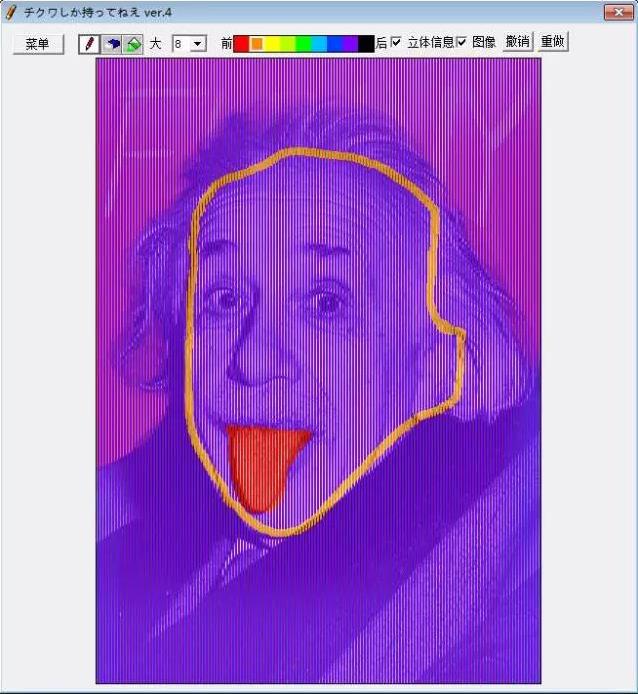This screenshot has width=638, height=694.
Task: Toggle the 图像 checkbox
Action: point(462,43)
